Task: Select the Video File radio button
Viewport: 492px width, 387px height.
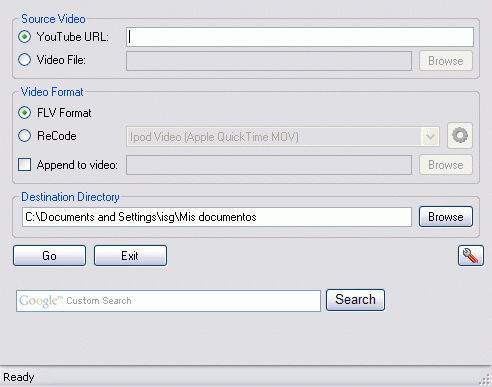Action: [x=25, y=60]
